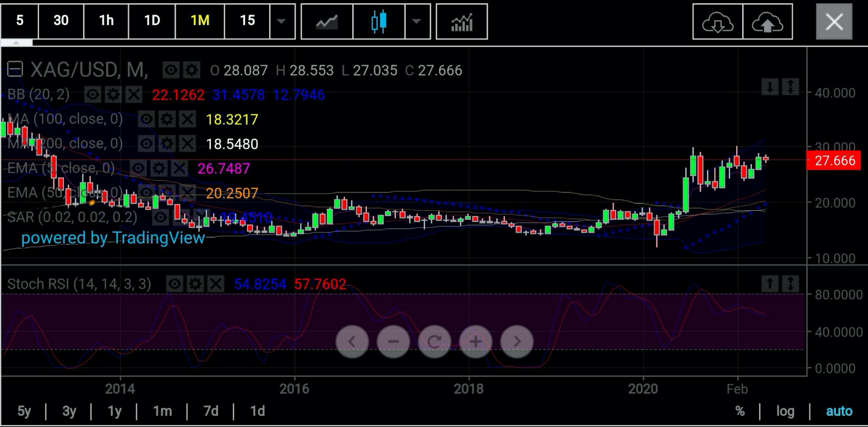Viewport: 868px width, 427px height.
Task: Collapse the XAG/USD legend
Action: pos(15,70)
